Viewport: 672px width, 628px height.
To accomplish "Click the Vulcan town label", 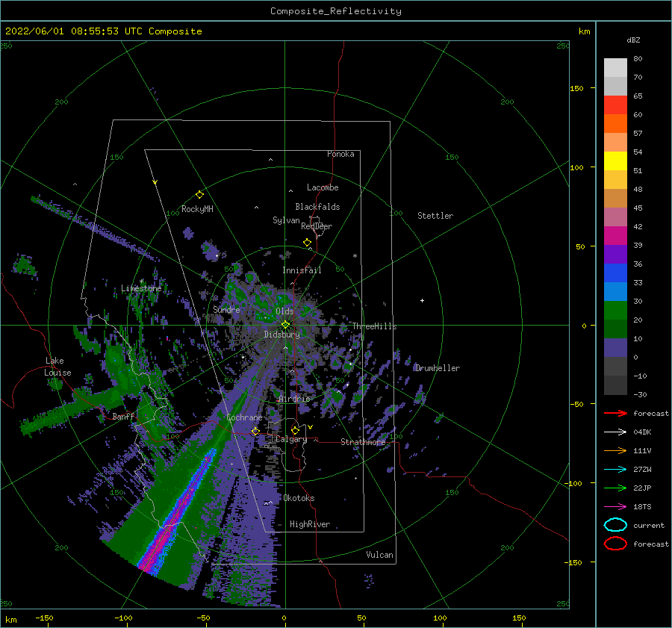I will 379,555.
